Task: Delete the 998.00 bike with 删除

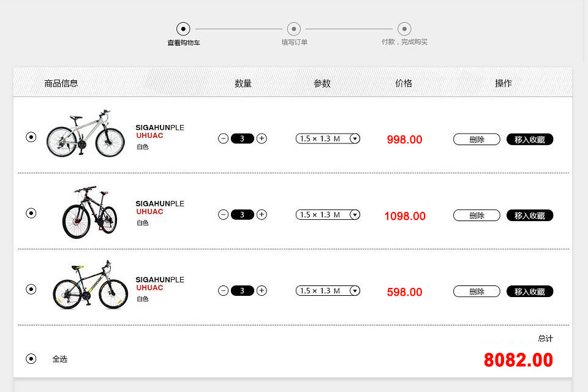Action: (x=477, y=140)
